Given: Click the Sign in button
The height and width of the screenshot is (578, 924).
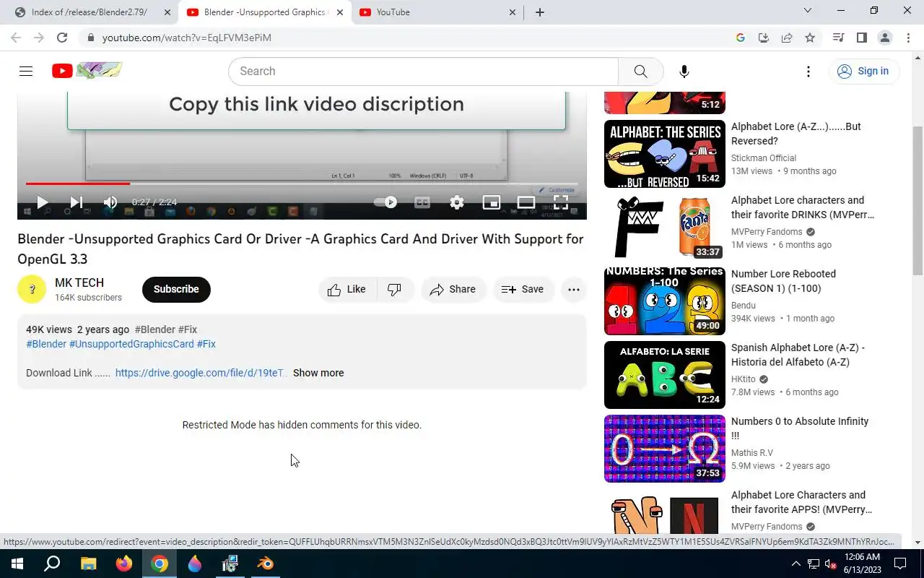Looking at the screenshot, I should pos(863,71).
